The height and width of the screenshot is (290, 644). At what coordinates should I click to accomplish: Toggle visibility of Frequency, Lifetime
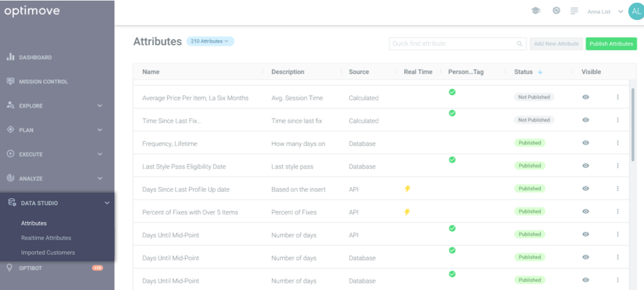click(x=586, y=143)
